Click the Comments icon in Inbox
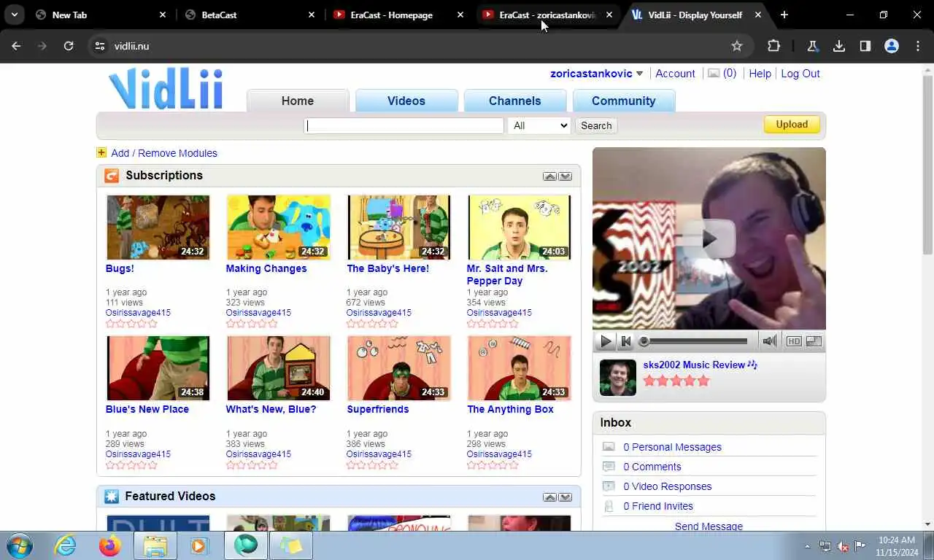 click(x=609, y=467)
